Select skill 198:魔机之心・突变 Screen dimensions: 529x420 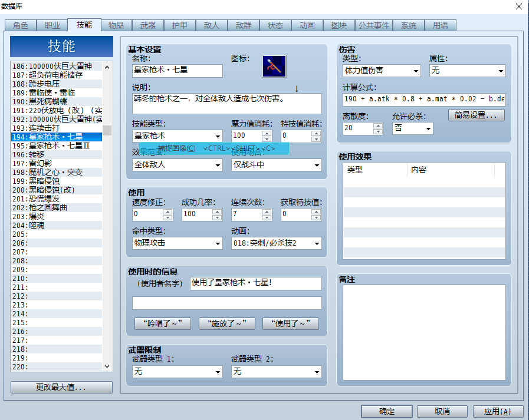click(57, 172)
